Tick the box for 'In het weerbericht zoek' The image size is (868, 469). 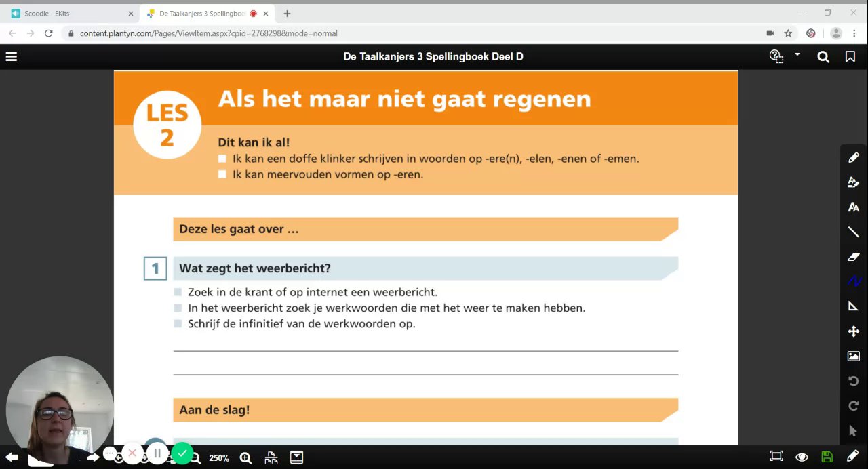coord(178,308)
